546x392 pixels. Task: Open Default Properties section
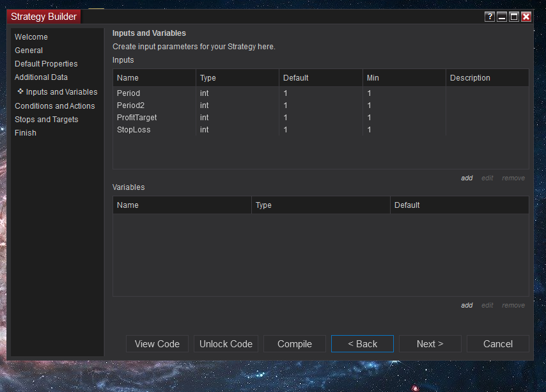[x=46, y=64]
